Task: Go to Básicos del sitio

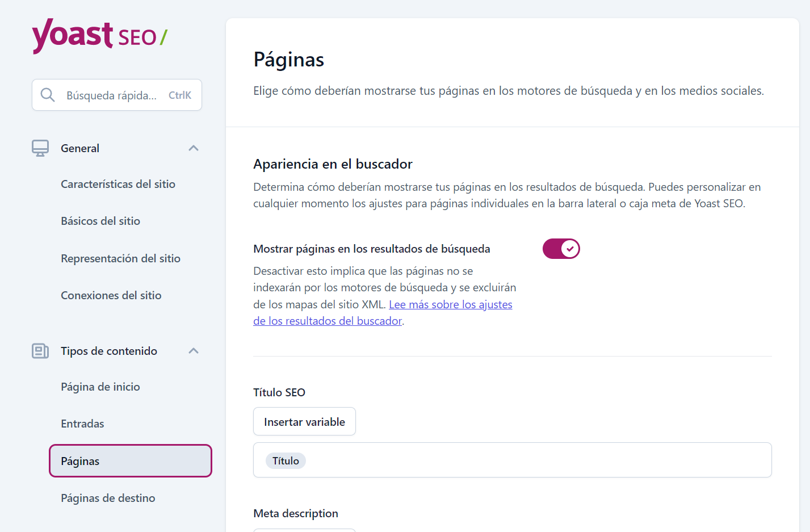Action: [100, 221]
